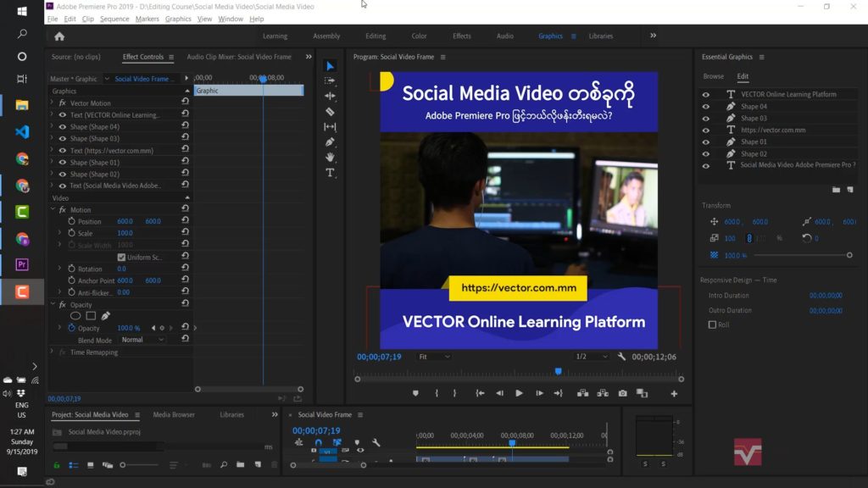
Task: Reset the Vector Motion effect
Action: (185, 102)
